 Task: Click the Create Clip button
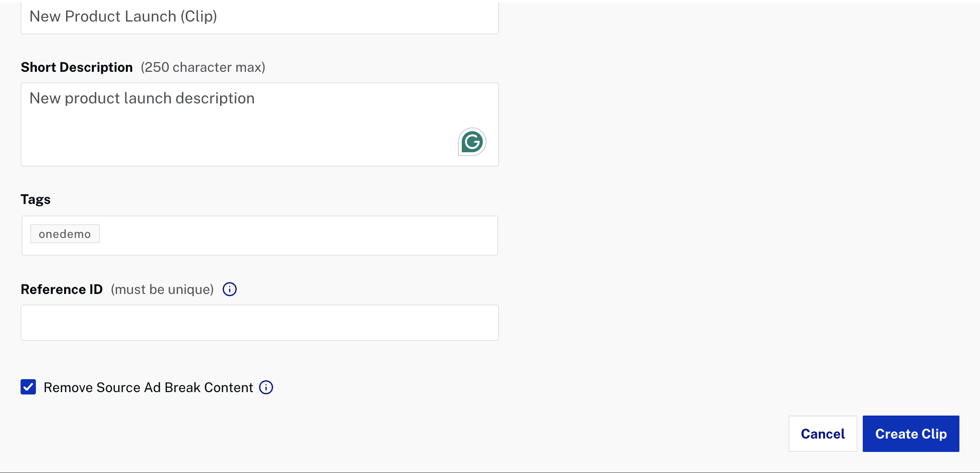click(x=911, y=434)
